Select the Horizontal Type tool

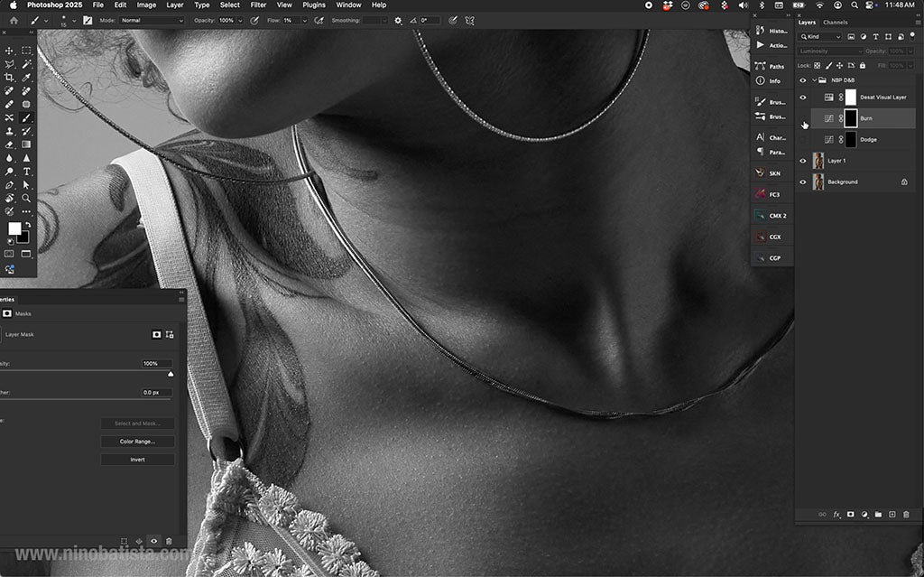pos(26,172)
